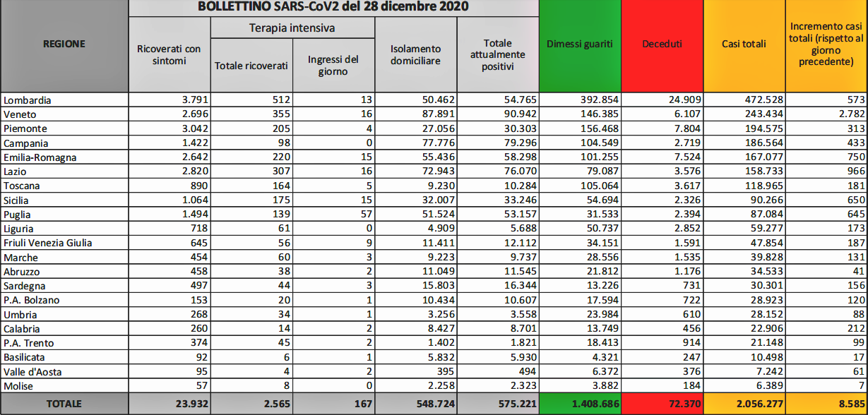Screen dimensions: 868x415
Task: Select the Incremento casi totali header
Action: pyautogui.click(x=826, y=44)
